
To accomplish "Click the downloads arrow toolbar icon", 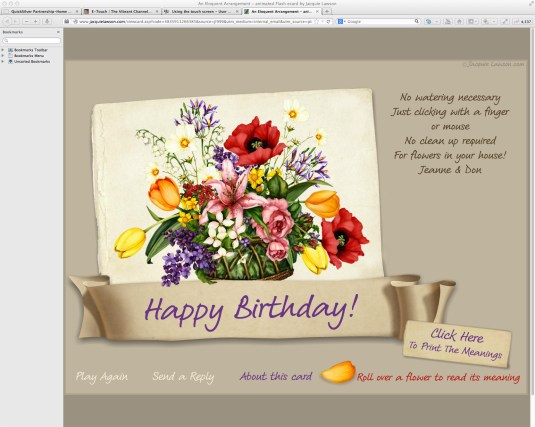I will (47, 21).
